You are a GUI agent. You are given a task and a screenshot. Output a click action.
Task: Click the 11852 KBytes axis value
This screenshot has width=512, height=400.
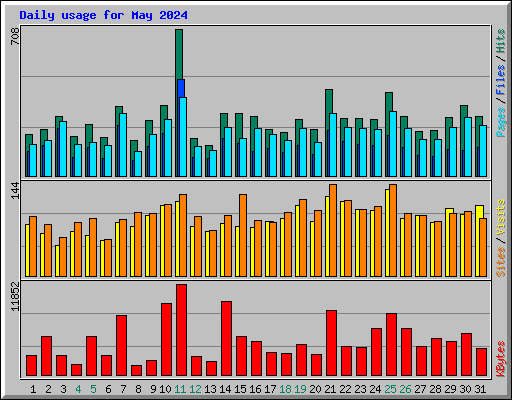[15, 297]
